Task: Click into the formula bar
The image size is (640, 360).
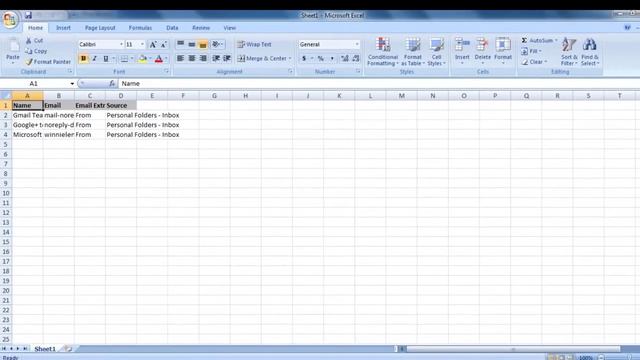Action: pyautogui.click(x=379, y=84)
